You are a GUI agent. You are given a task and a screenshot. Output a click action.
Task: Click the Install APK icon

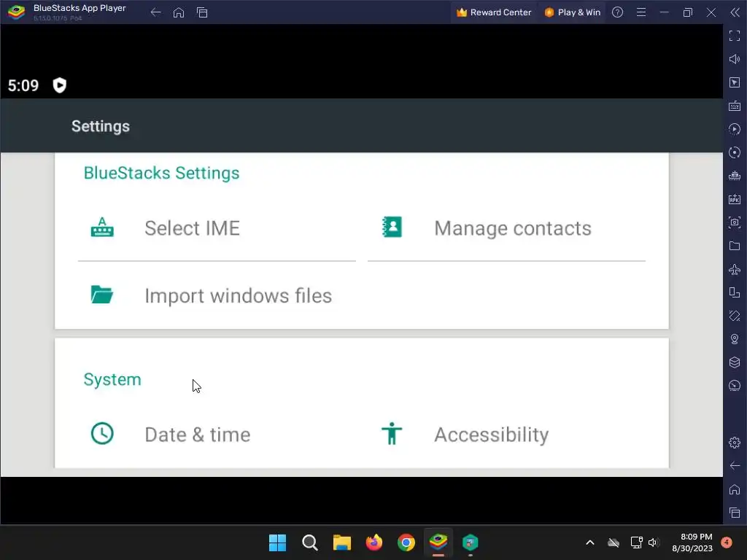pos(734,199)
